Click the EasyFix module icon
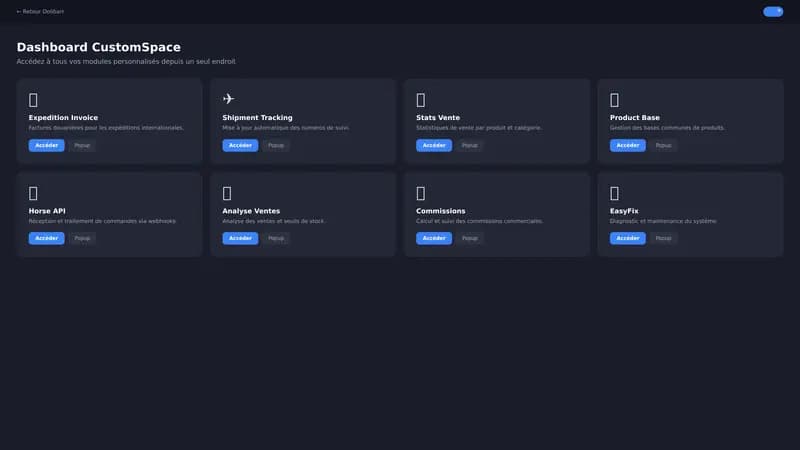The height and width of the screenshot is (450, 800). pyautogui.click(x=614, y=193)
